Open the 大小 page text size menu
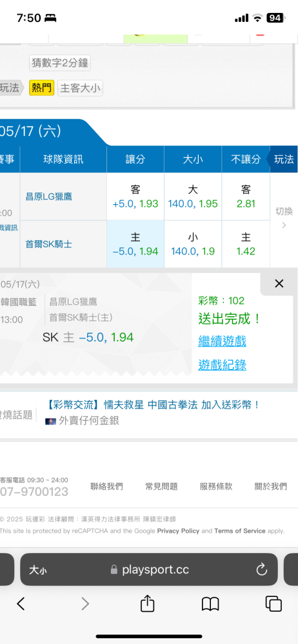298x644 pixels. [37, 570]
